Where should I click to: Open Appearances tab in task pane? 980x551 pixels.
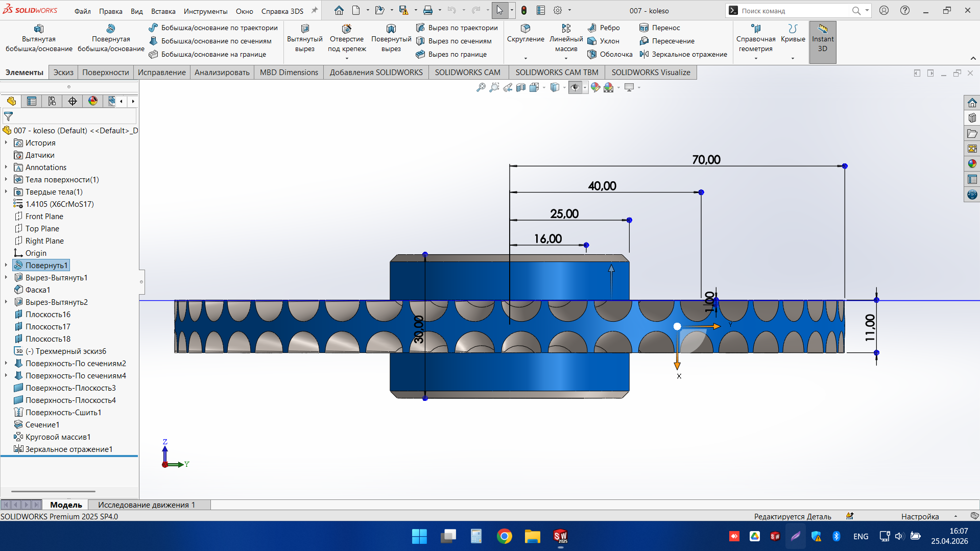[x=972, y=164]
